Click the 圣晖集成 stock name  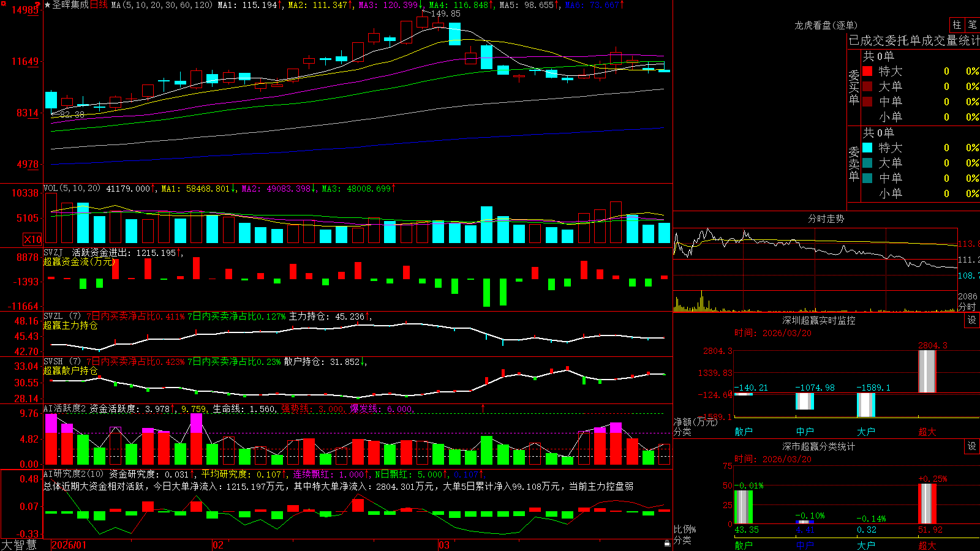(70, 5)
